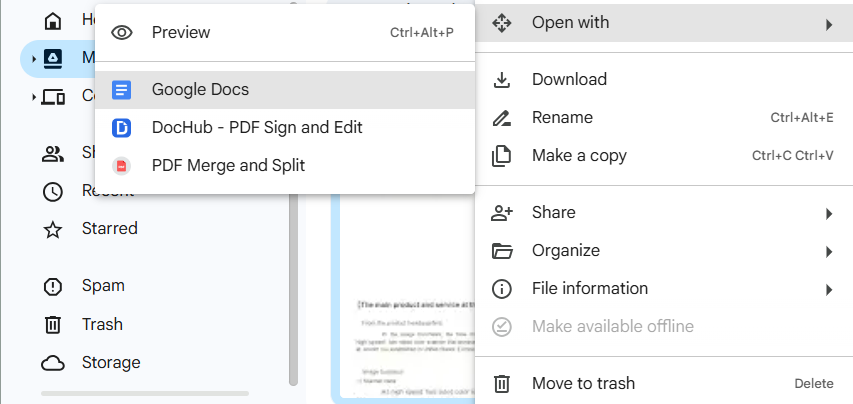Expand the My Drive tree arrow
The height and width of the screenshot is (404, 853).
(34, 59)
